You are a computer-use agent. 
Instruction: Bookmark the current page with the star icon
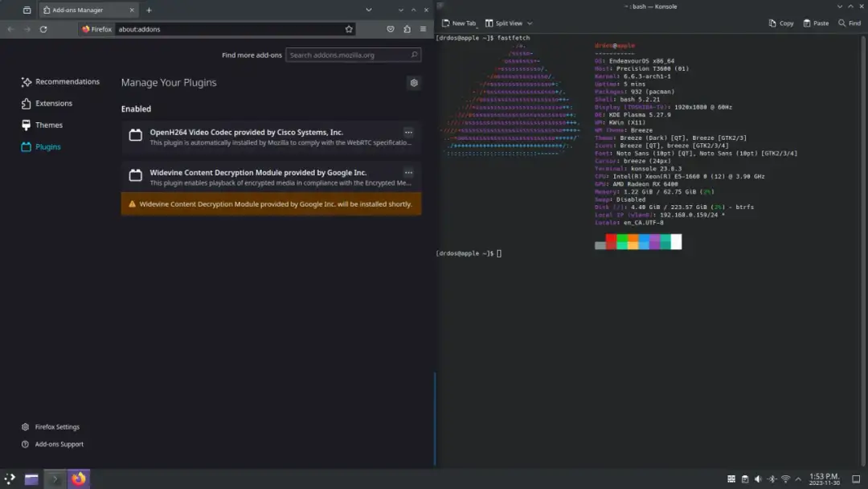click(x=348, y=29)
